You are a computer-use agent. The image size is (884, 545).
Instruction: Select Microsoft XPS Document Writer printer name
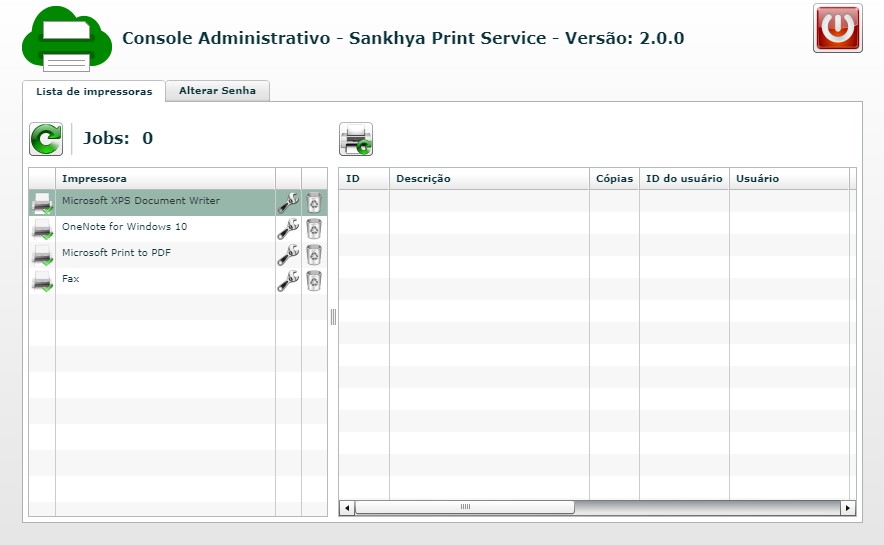coord(141,201)
